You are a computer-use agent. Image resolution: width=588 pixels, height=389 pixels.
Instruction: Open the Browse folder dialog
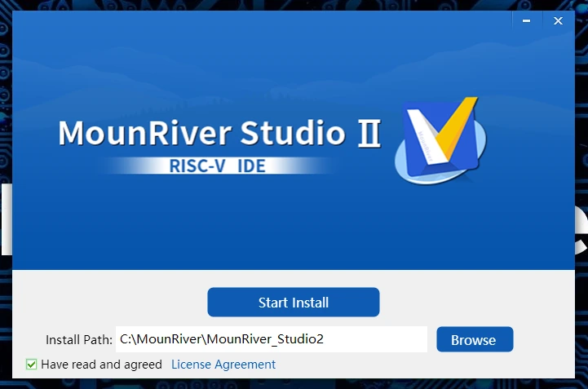475,339
